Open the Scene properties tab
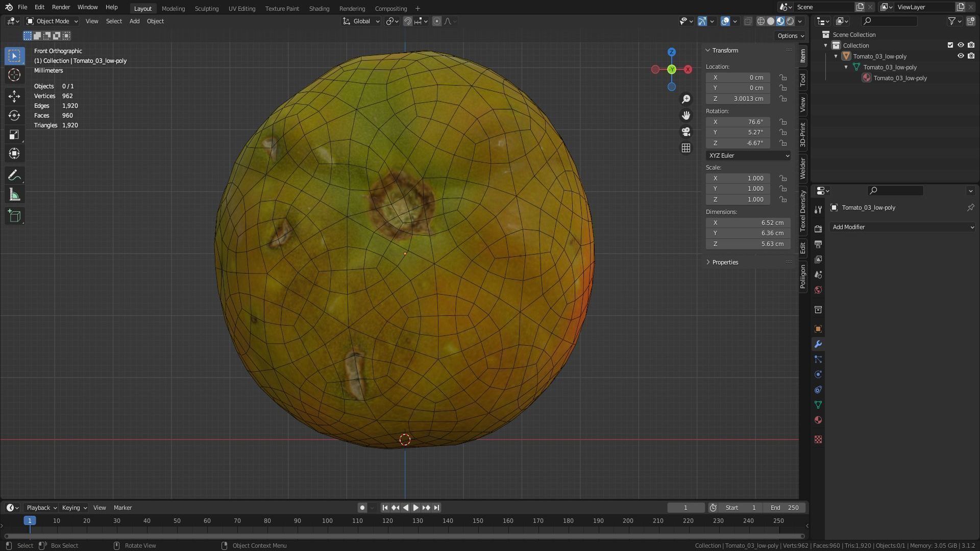 (818, 274)
